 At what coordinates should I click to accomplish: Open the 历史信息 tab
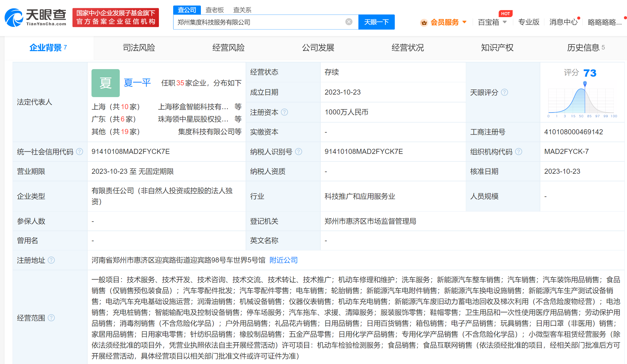tap(586, 48)
